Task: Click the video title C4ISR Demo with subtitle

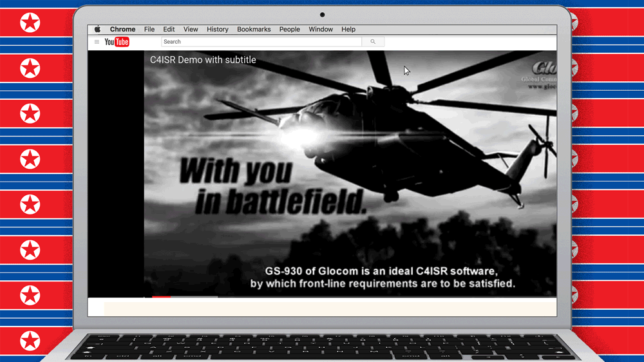Action: coord(203,59)
